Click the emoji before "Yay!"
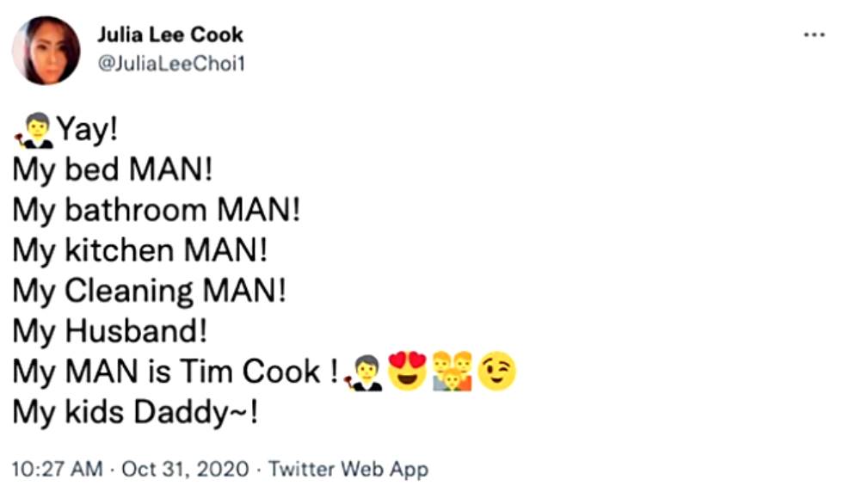 click(33, 130)
